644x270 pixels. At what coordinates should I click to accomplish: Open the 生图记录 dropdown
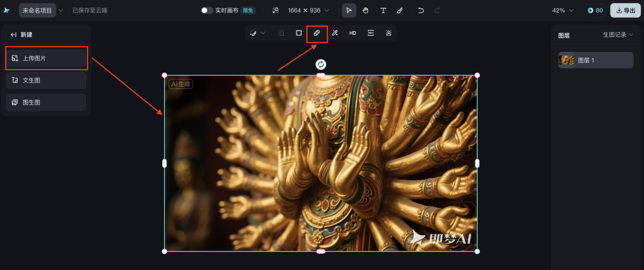(x=618, y=35)
